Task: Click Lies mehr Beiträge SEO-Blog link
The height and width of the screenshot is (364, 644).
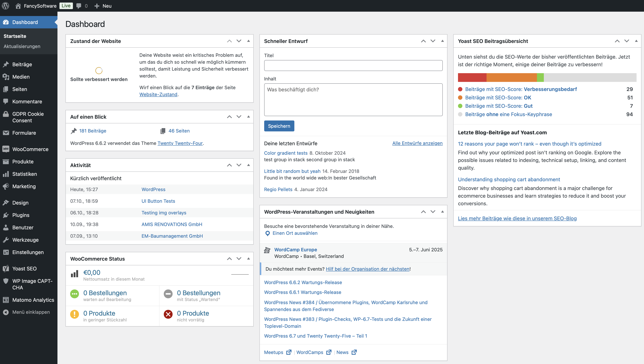Action: [517, 218]
